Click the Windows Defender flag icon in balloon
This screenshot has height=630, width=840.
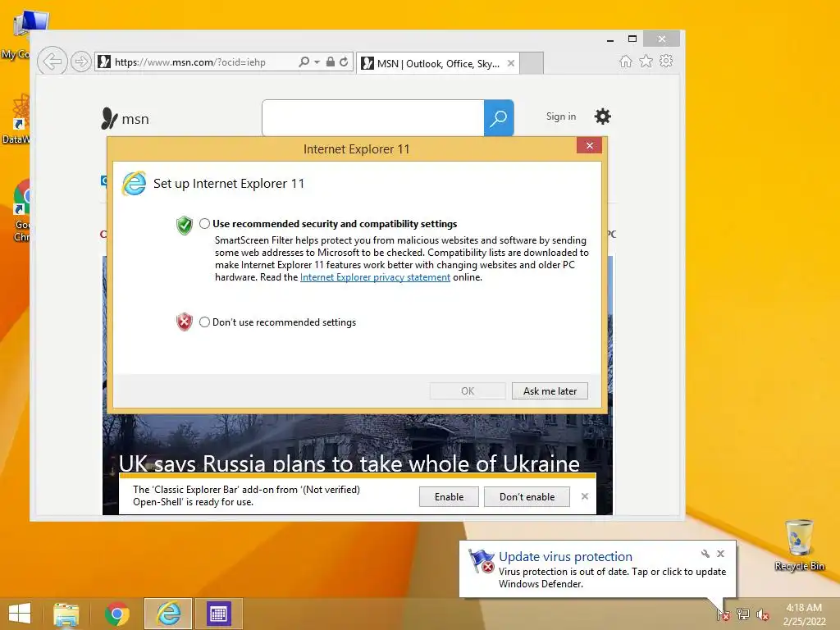(481, 561)
